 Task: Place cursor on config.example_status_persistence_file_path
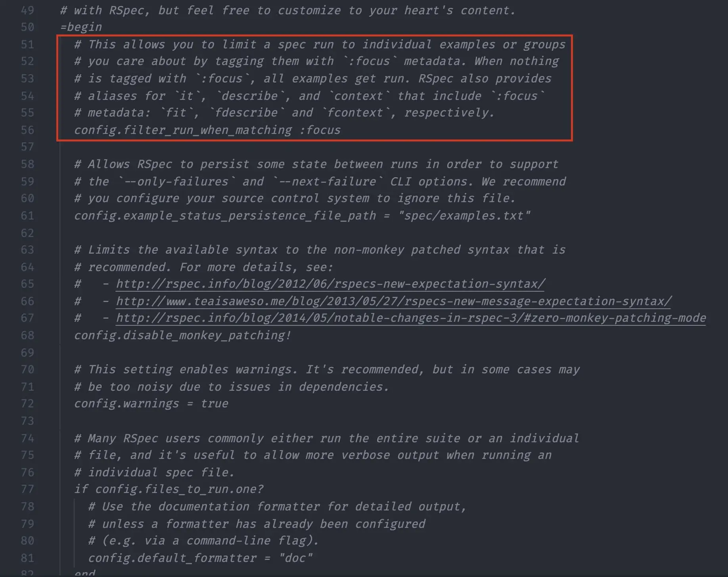[x=224, y=216]
